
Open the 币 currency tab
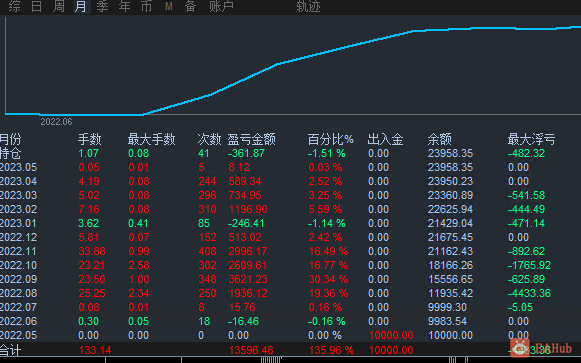tap(146, 6)
